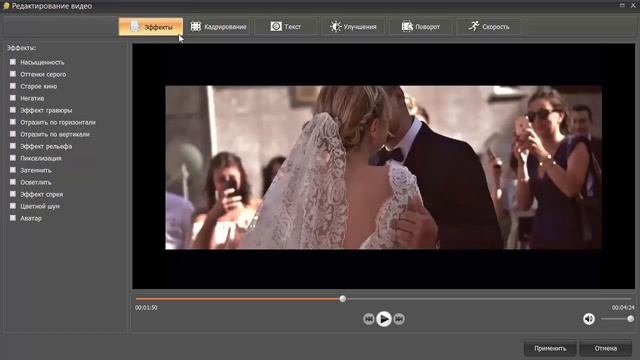Toggle the Аватар effect checkbox
Viewport: 640px width, 360px height.
point(13,218)
